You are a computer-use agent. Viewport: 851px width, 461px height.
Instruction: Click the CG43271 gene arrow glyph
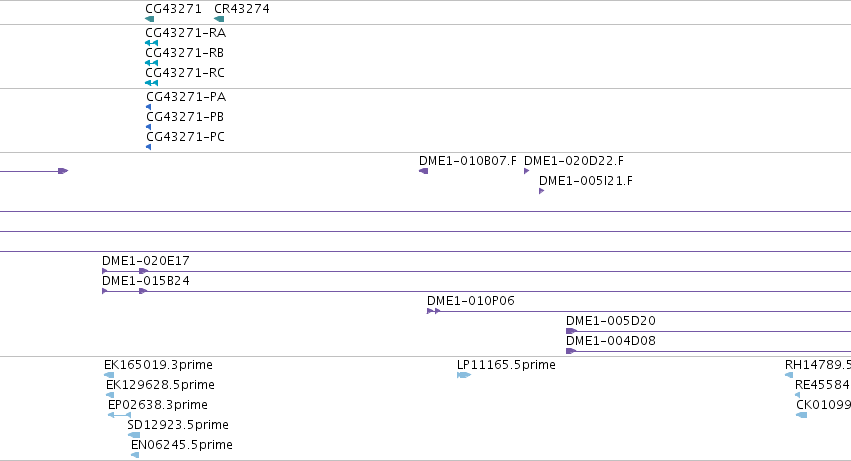click(x=150, y=19)
